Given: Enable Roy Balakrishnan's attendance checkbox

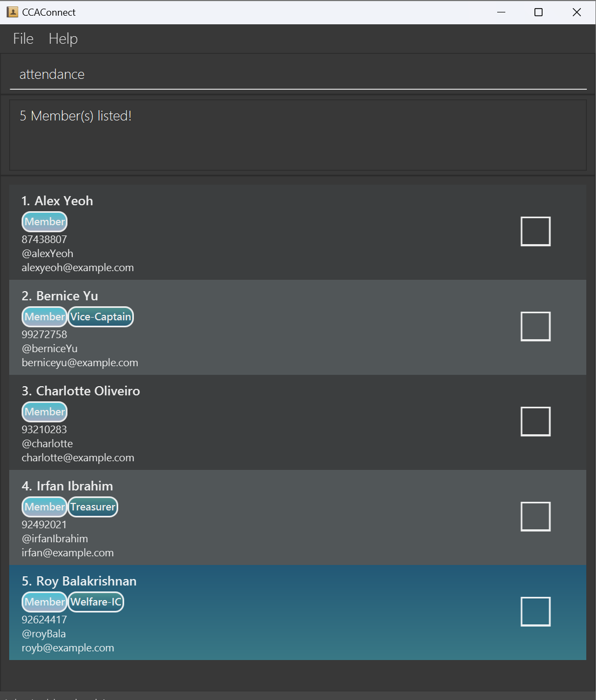Looking at the screenshot, I should [x=535, y=611].
